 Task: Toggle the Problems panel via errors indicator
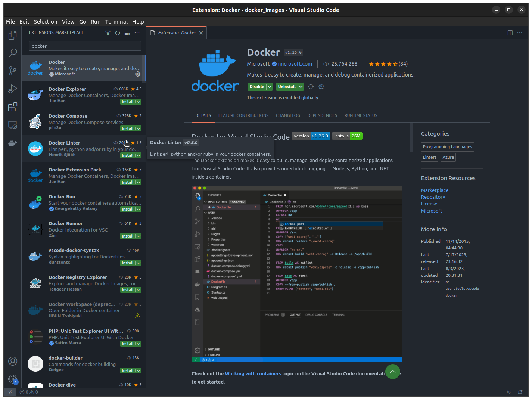tap(29, 392)
